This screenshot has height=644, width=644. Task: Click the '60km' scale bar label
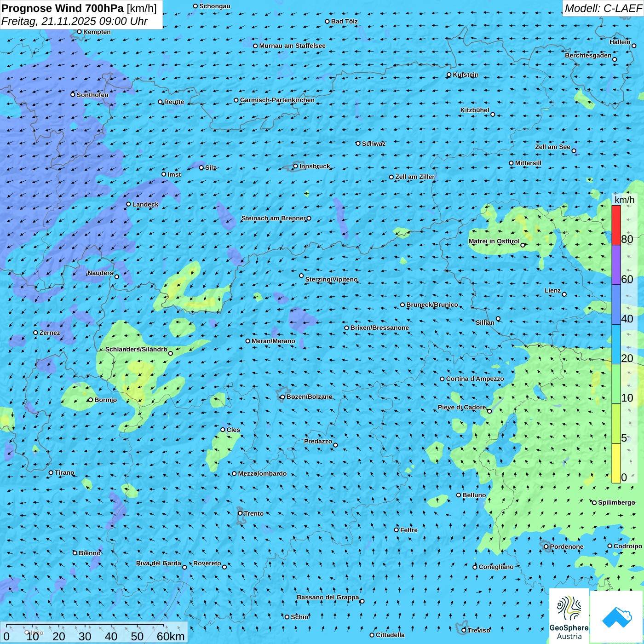[171, 636]
